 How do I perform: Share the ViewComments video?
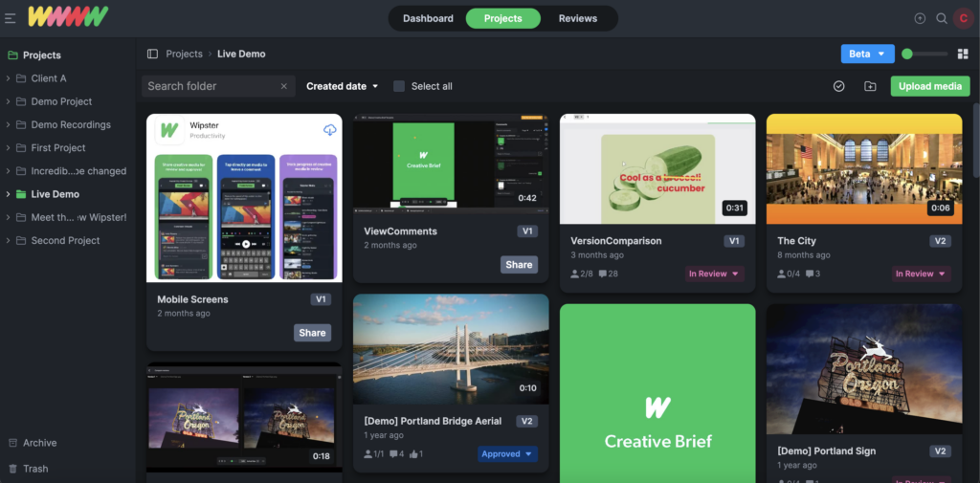coord(519,265)
